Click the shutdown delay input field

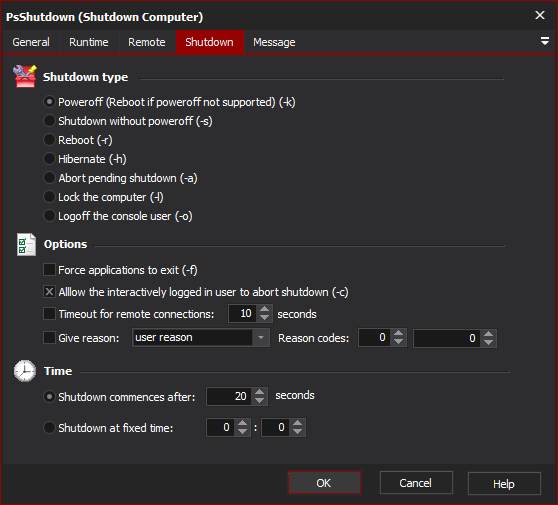[x=230, y=396]
